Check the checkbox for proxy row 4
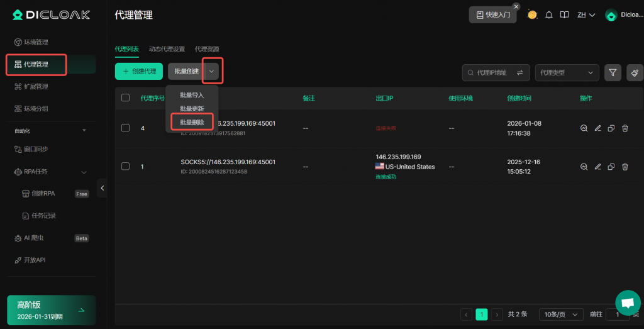This screenshot has width=644, height=329. pyautogui.click(x=125, y=128)
